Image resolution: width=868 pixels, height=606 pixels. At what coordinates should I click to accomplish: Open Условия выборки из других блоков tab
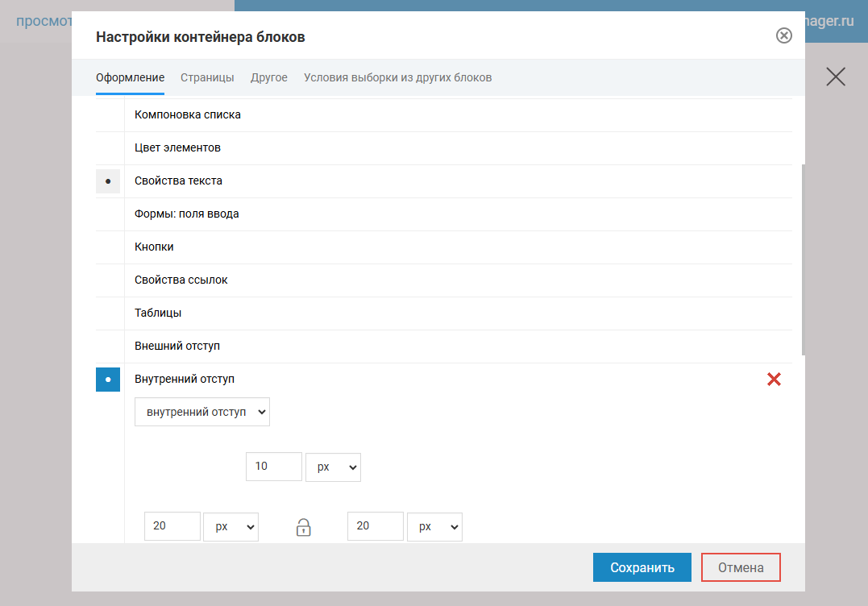[397, 78]
